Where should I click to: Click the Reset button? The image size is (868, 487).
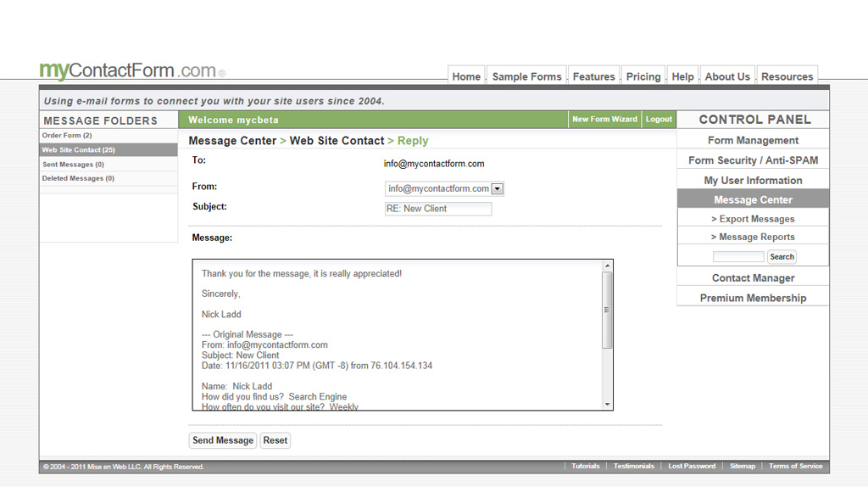(275, 440)
